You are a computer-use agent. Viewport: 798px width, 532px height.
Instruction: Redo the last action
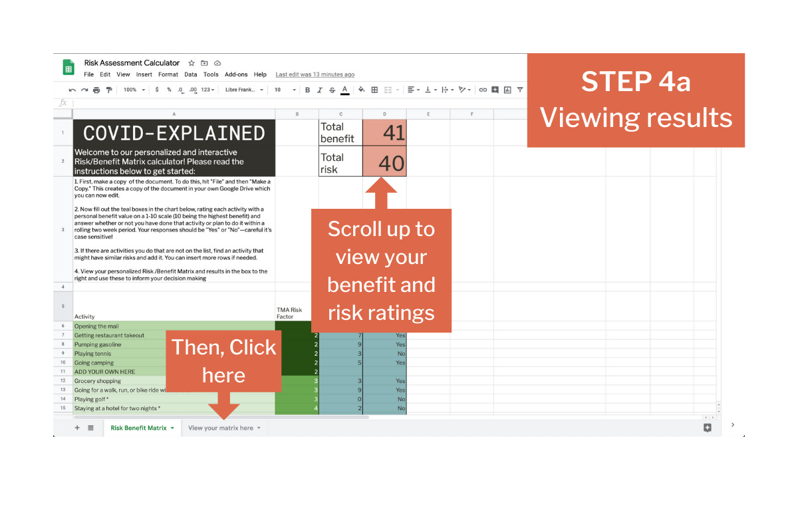[84, 90]
